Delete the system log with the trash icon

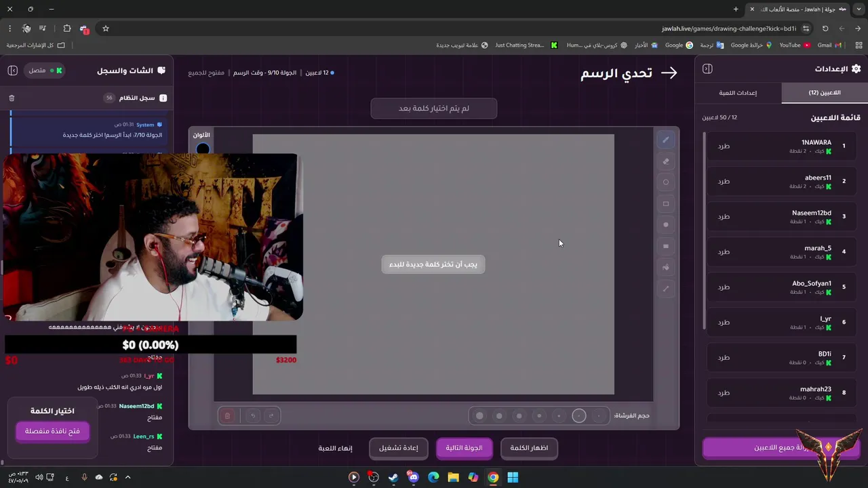(x=12, y=98)
